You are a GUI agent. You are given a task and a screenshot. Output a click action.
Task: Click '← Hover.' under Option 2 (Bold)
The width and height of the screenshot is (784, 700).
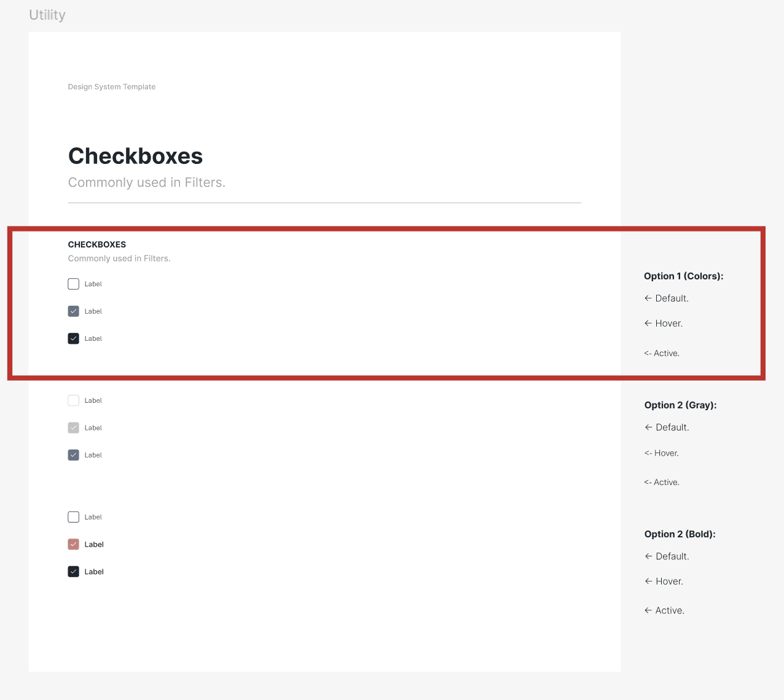pyautogui.click(x=664, y=581)
